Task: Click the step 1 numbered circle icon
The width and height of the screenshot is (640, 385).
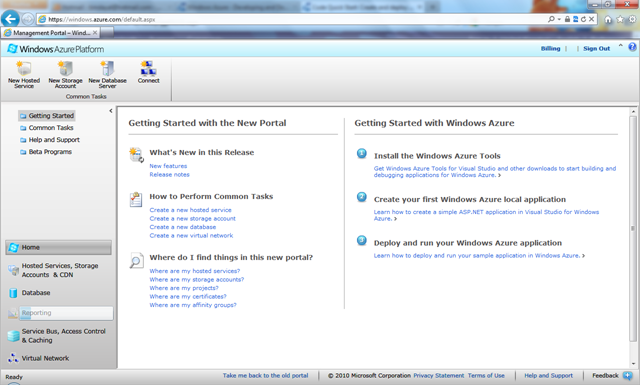Action: click(x=362, y=154)
